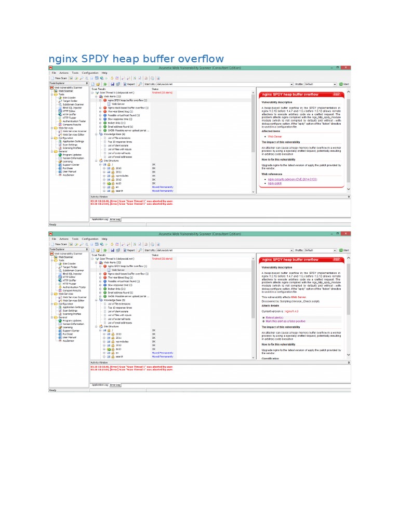399x532 pixels.
Task: Click New Scan in the Attack details window
Action: tap(59, 244)
